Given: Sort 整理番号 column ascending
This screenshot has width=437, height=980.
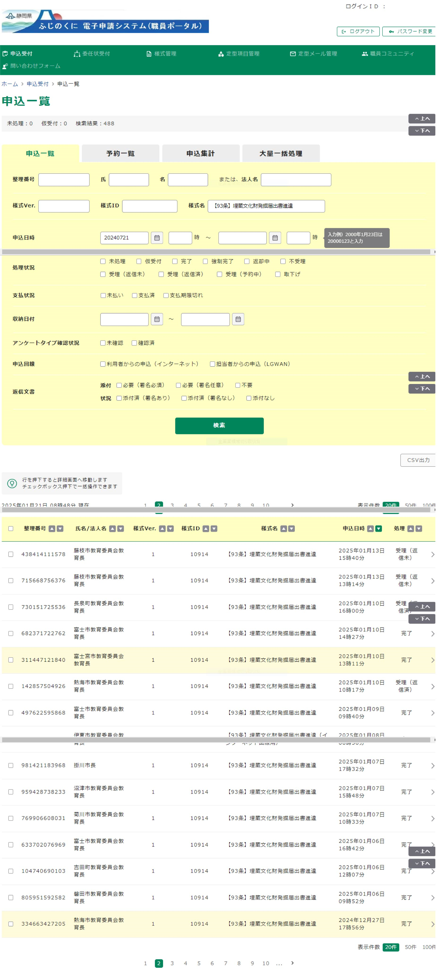Looking at the screenshot, I should (x=52, y=528).
